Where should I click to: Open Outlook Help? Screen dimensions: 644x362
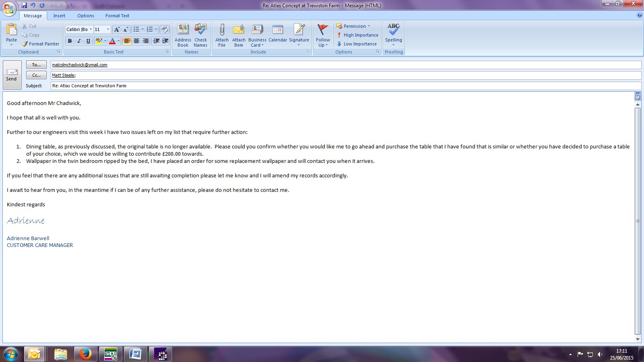click(640, 15)
